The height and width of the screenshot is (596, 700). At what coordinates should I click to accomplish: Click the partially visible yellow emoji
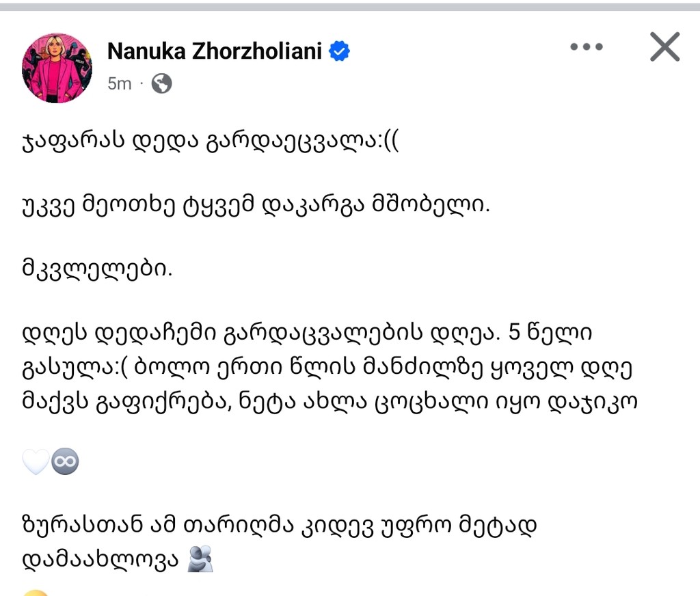point(36,593)
